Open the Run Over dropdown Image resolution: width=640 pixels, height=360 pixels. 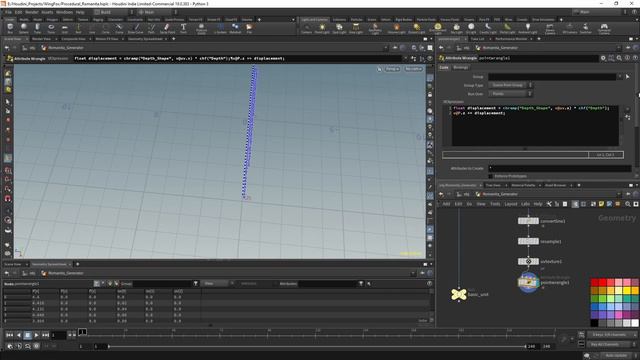(510, 93)
